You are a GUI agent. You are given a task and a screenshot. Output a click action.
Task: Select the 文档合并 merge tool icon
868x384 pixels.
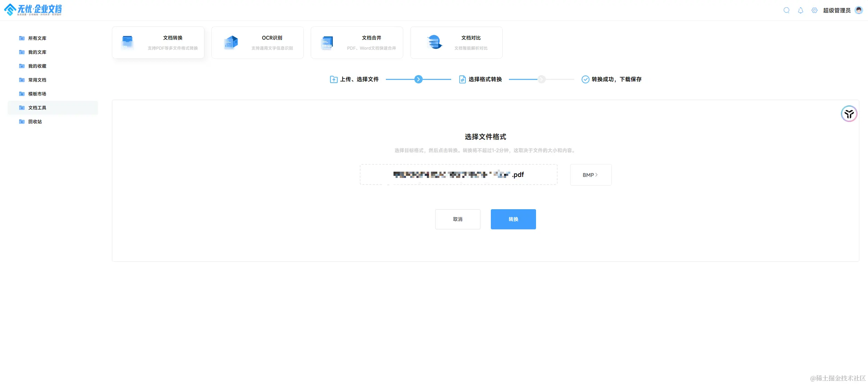click(x=326, y=42)
